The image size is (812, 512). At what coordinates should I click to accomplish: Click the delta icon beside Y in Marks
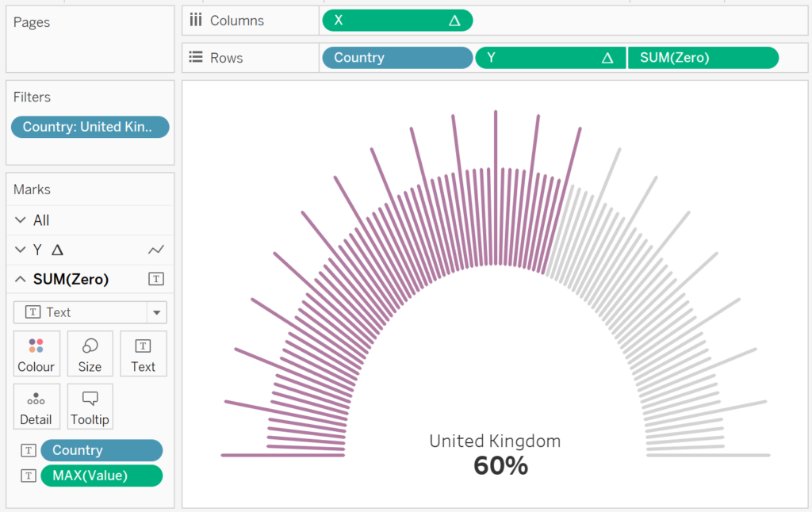[57, 250]
